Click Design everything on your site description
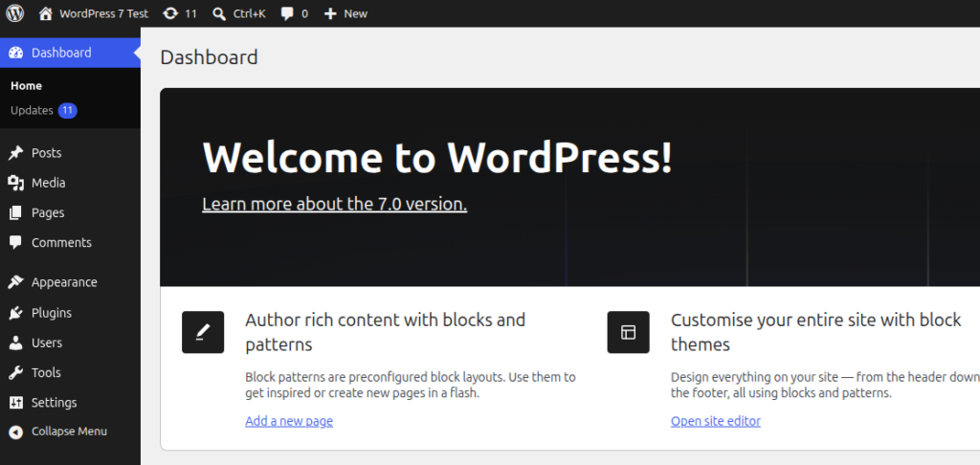The image size is (980, 465). click(x=825, y=386)
